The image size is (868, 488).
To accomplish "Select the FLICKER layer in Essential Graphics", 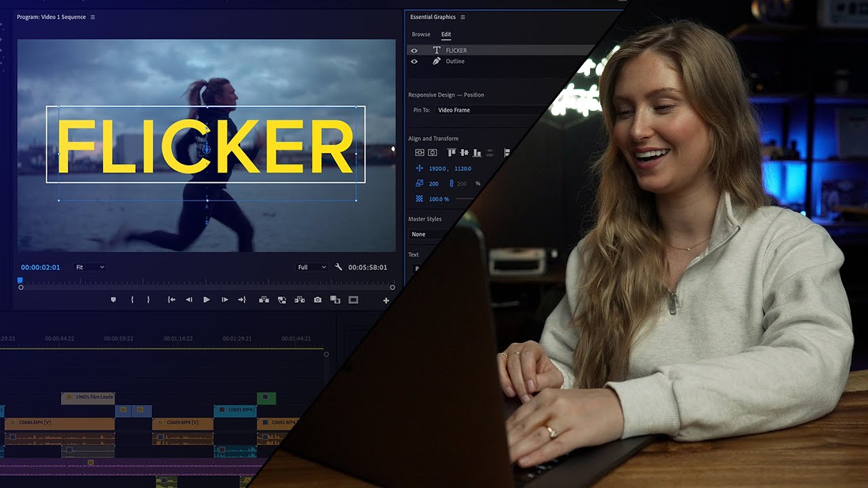I will [455, 50].
